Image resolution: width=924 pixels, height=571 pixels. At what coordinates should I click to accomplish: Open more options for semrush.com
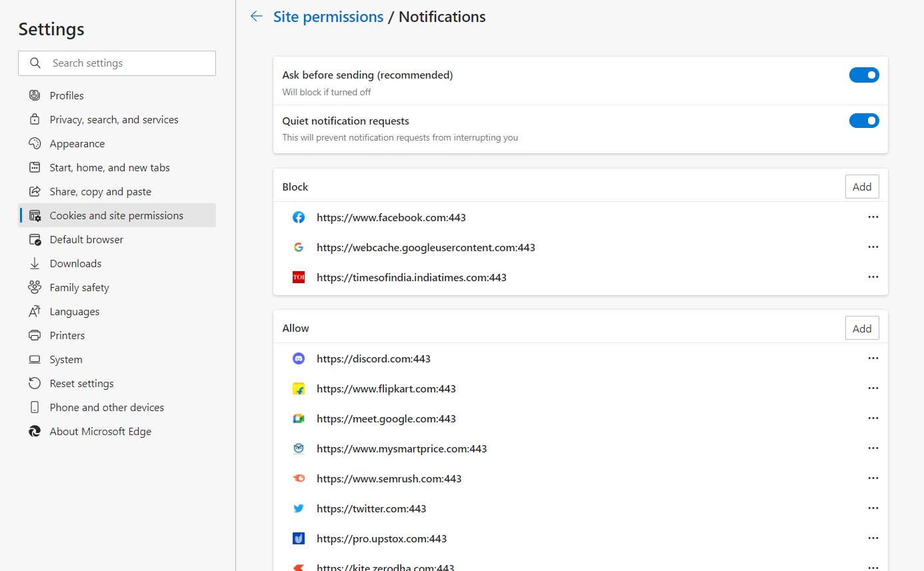coord(873,478)
